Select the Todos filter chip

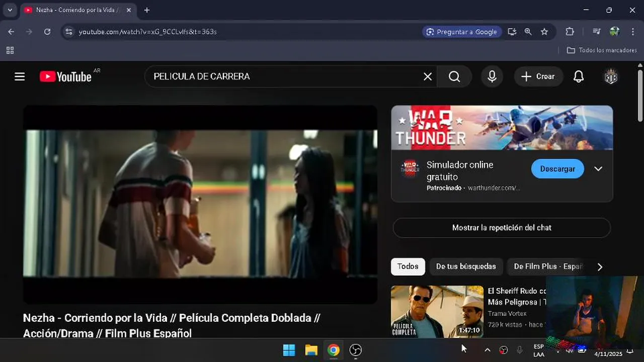(408, 266)
